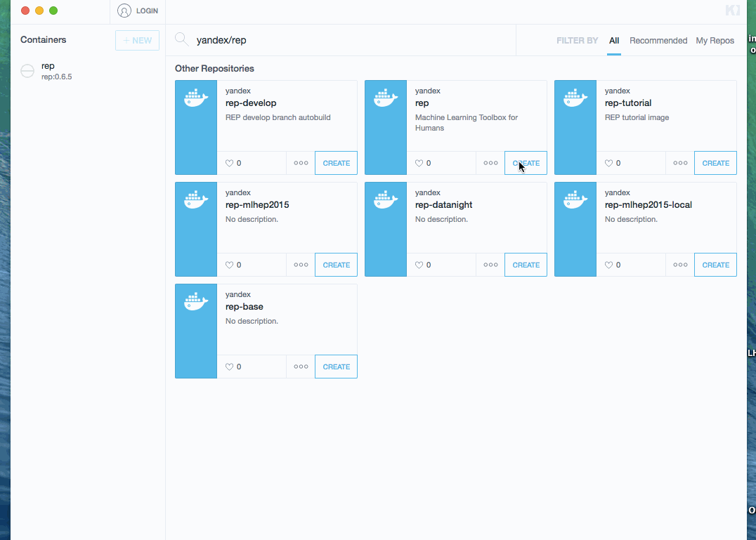Click the yandex rep Docker whale thumbnail
This screenshot has height=540, width=756.
tap(386, 128)
